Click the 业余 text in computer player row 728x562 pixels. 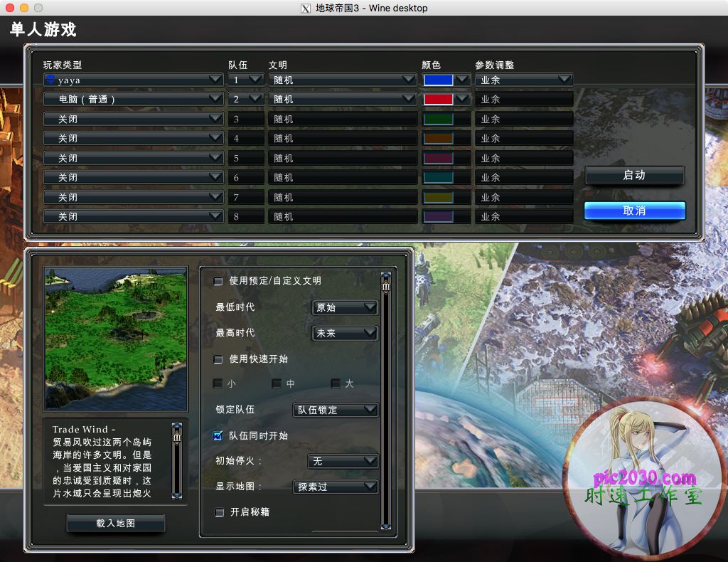[491, 100]
